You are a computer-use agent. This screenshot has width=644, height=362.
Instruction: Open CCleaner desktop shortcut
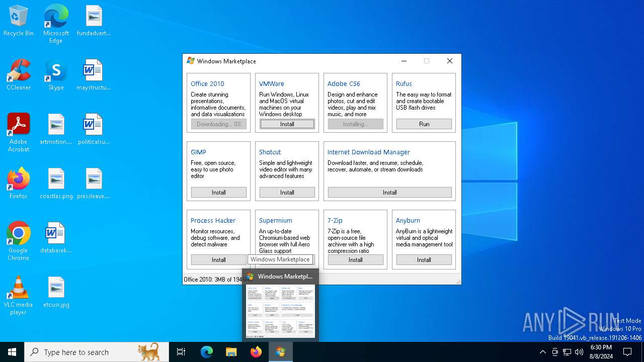19,75
